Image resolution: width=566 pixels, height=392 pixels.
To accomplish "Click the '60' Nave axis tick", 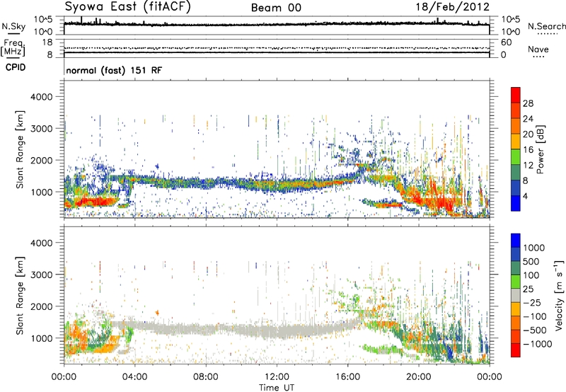I will 507,42.
